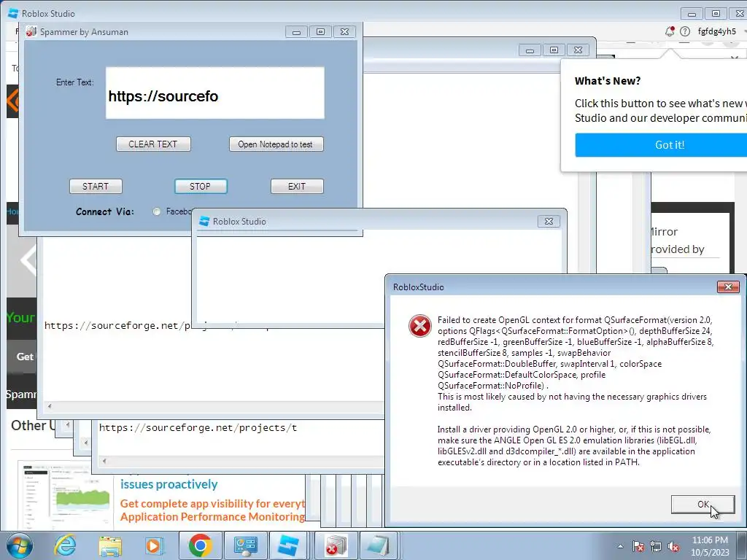Viewport: 747px width, 560px height.
Task: Select the Facebook radio button
Action: (x=157, y=211)
